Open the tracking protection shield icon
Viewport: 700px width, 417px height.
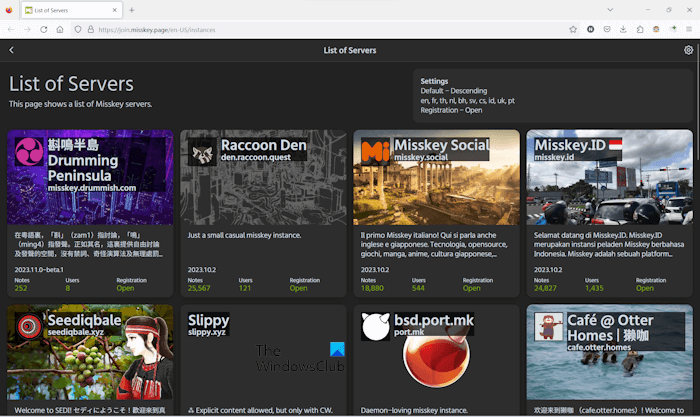(x=78, y=29)
